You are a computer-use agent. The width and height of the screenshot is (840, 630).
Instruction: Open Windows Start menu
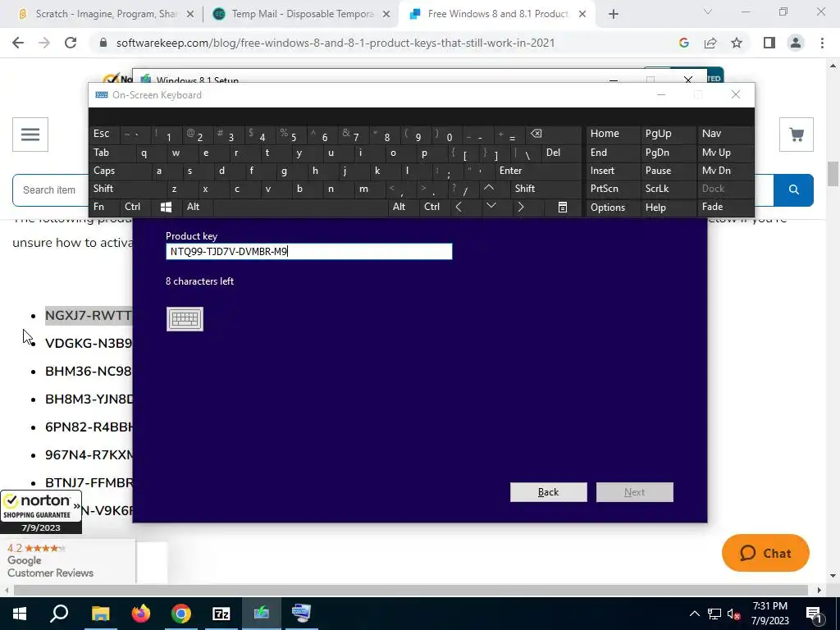[20, 614]
